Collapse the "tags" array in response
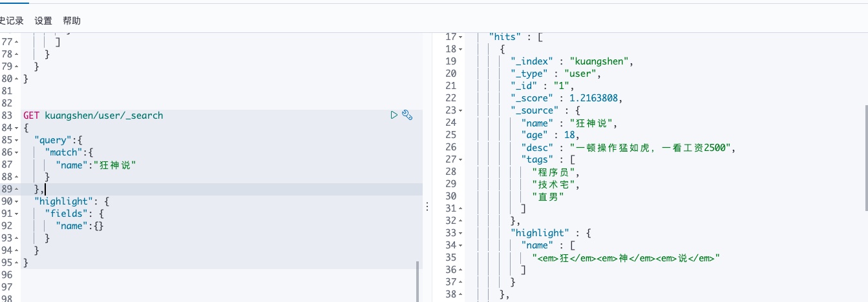The width and height of the screenshot is (868, 302). point(460,159)
